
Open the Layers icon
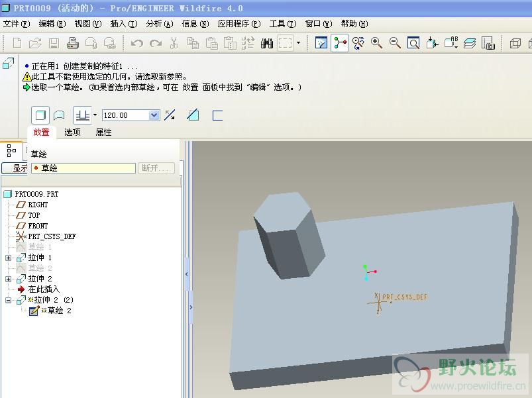470,43
